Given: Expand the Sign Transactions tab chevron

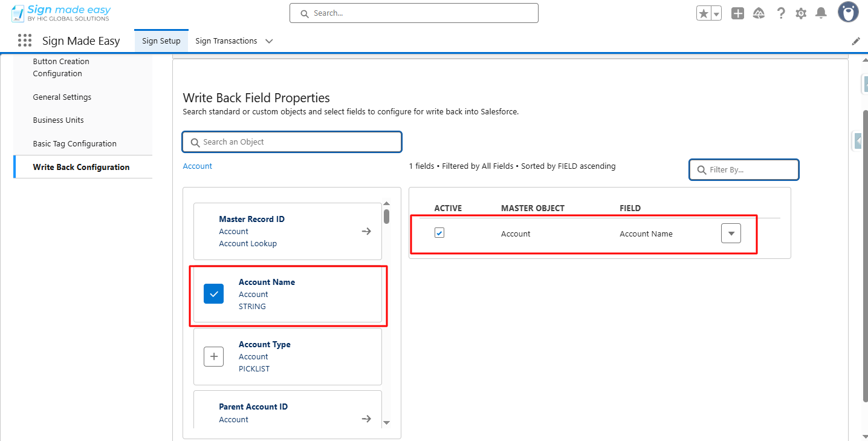Looking at the screenshot, I should [269, 41].
